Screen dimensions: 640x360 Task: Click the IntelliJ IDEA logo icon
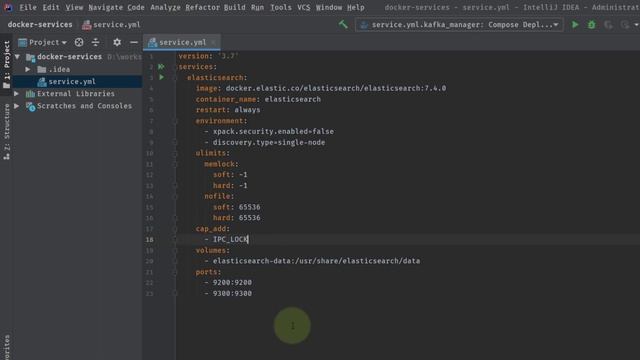pyautogui.click(x=8, y=7)
